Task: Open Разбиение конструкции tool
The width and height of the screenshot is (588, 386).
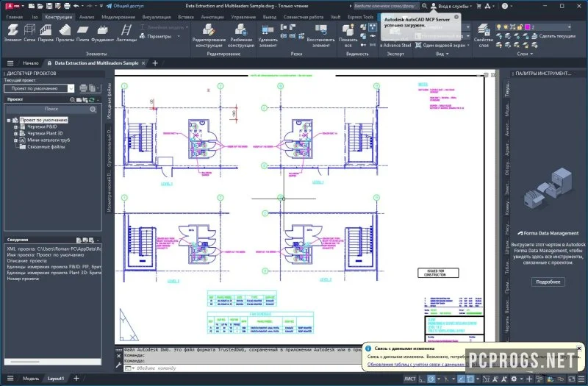Action: click(x=241, y=35)
